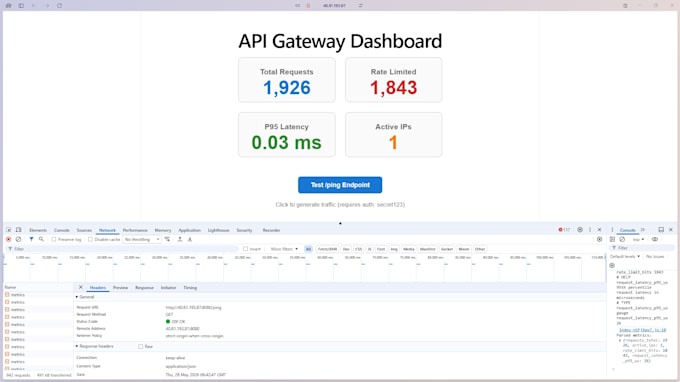The width and height of the screenshot is (680, 382).
Task: Click the index source link in console
Action: coord(642,330)
